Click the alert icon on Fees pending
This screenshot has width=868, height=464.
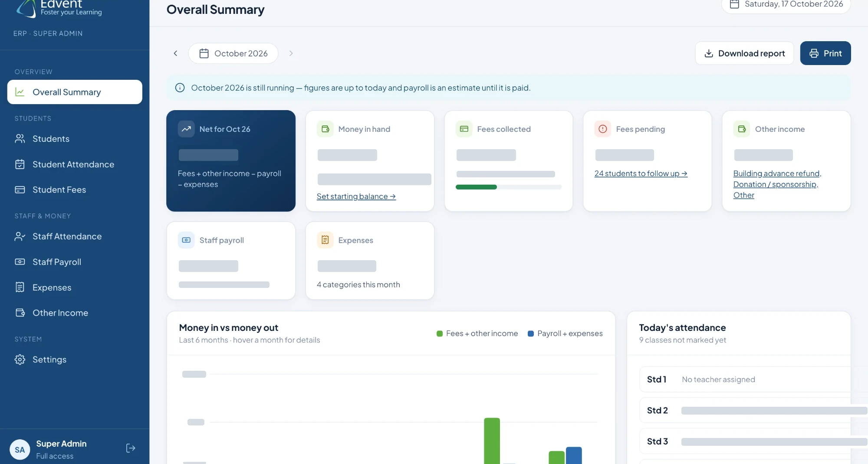pyautogui.click(x=603, y=129)
